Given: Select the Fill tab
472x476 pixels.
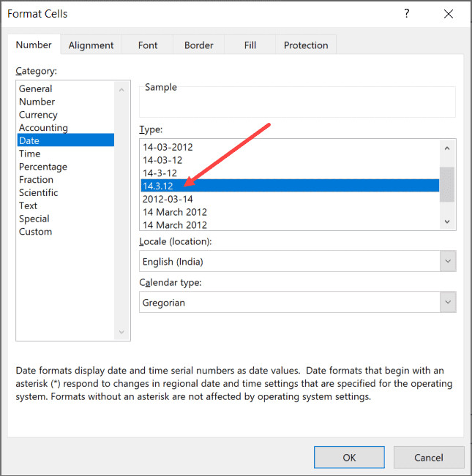Looking at the screenshot, I should pos(250,45).
